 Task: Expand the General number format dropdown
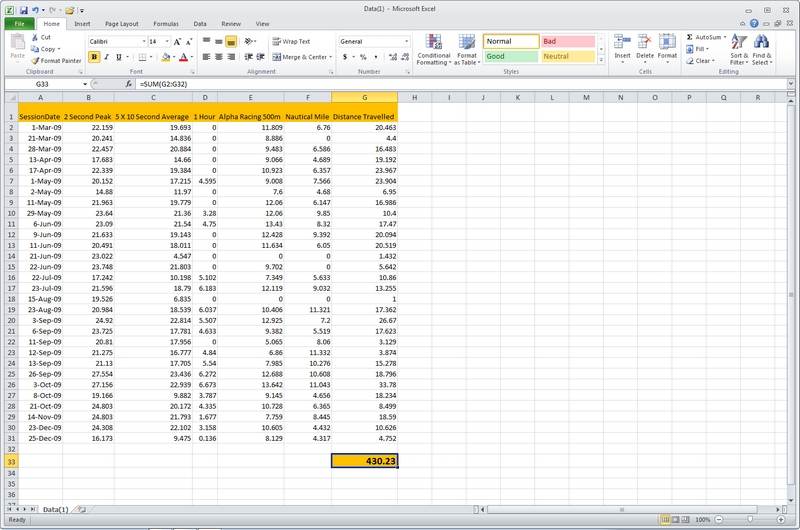(407, 42)
